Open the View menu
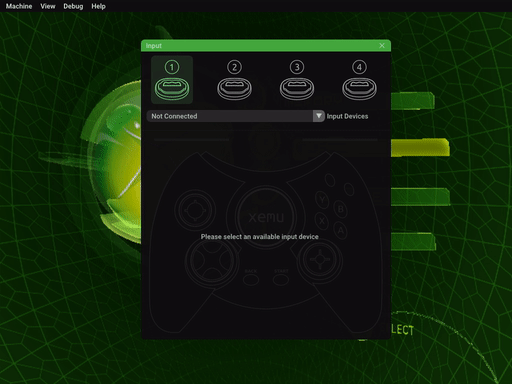Screen dimensions: 512x384 (48, 6)
